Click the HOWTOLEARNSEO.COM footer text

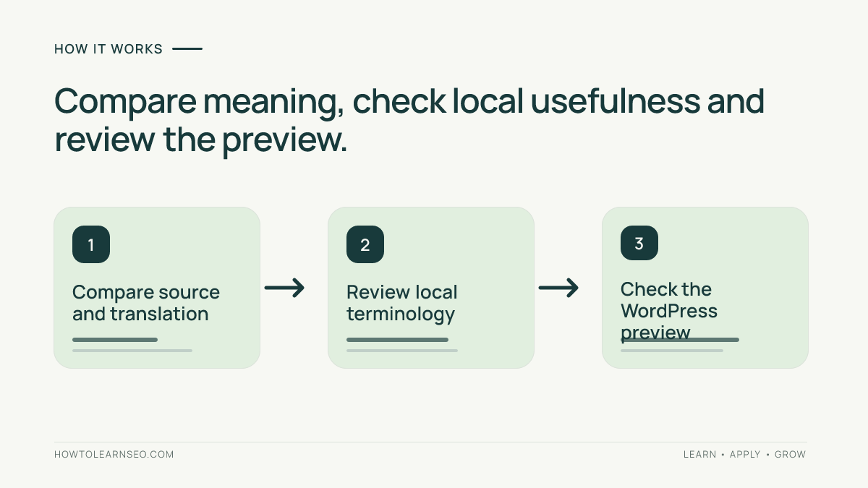[x=114, y=455]
